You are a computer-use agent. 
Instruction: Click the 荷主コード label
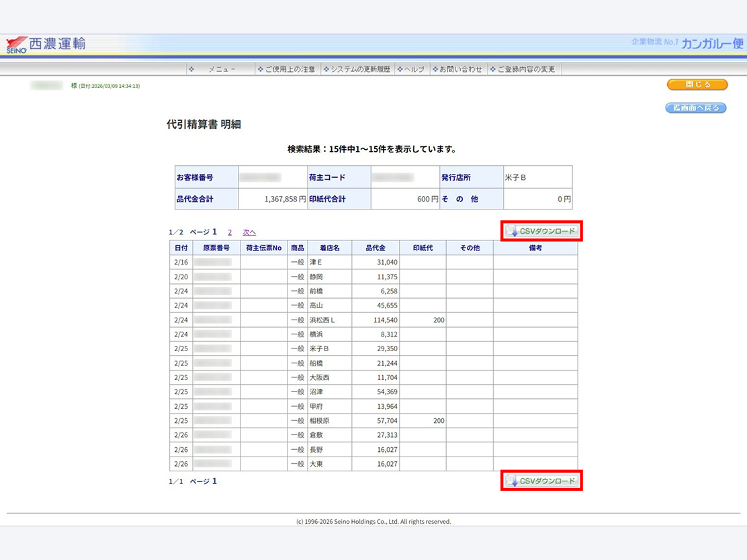[x=327, y=177]
